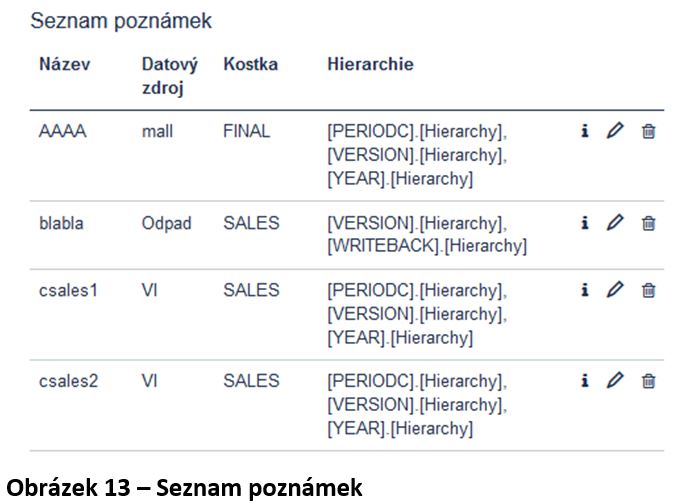Screen dimensions: 677x503
Task: Click the Hierarchie column header
Action: [x=370, y=64]
